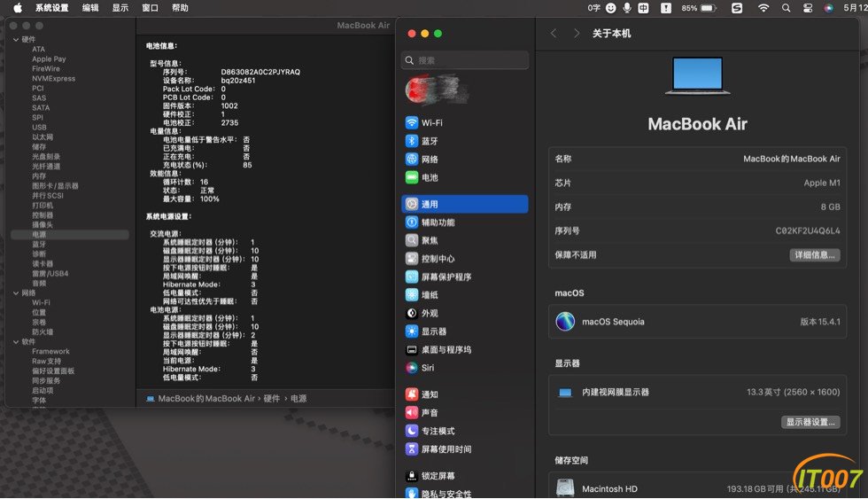This screenshot has height=499, width=868.
Task: Select Firewall (防火墙) in System Information
Action: (x=43, y=332)
